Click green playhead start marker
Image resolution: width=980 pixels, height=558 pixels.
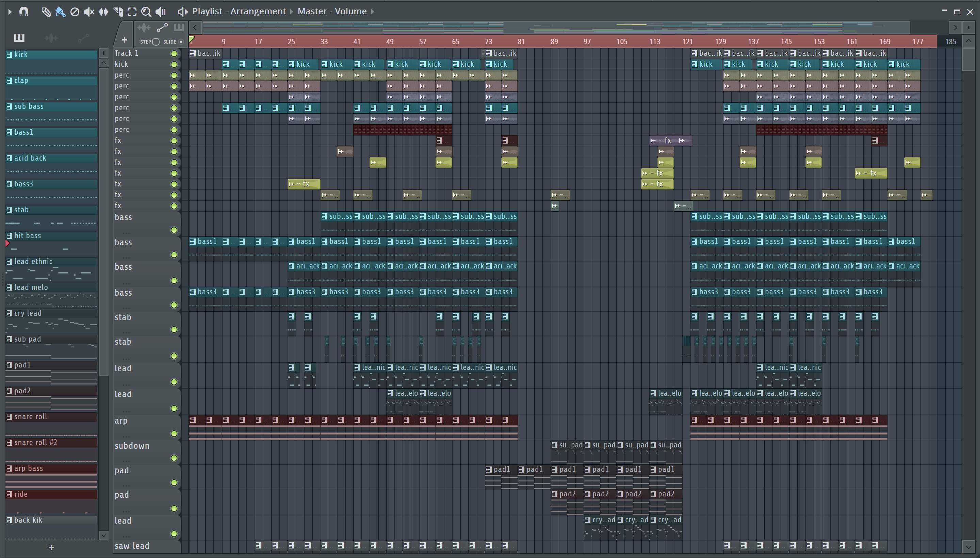click(191, 39)
